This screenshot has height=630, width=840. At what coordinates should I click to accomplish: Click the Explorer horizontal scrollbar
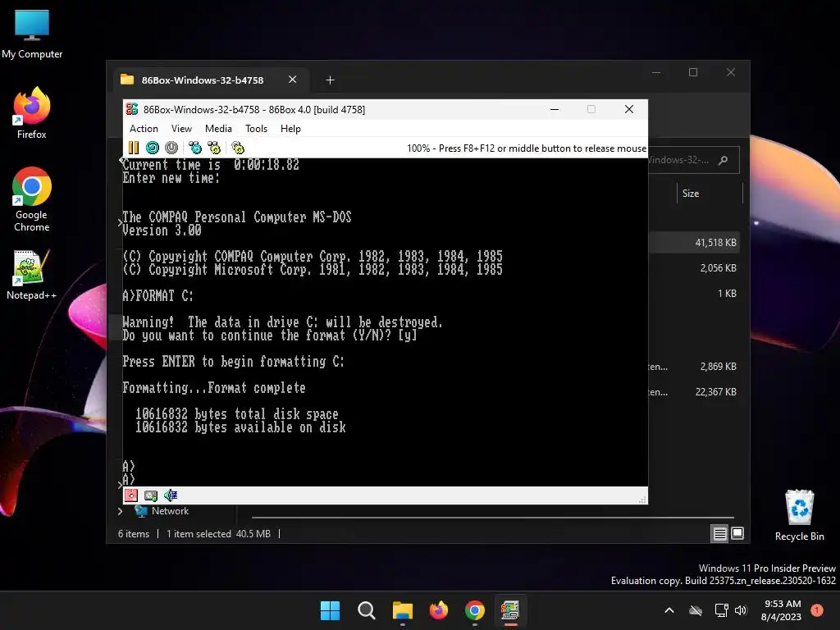tap(492, 518)
